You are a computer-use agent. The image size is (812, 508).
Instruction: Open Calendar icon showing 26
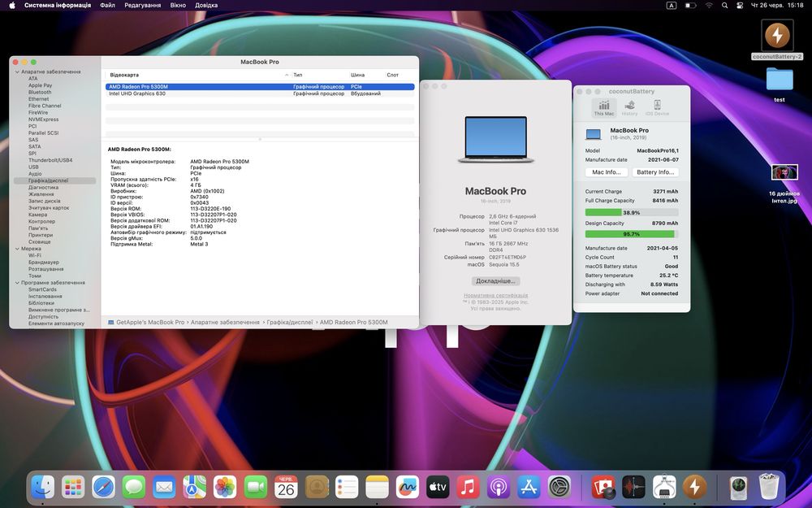pos(286,487)
